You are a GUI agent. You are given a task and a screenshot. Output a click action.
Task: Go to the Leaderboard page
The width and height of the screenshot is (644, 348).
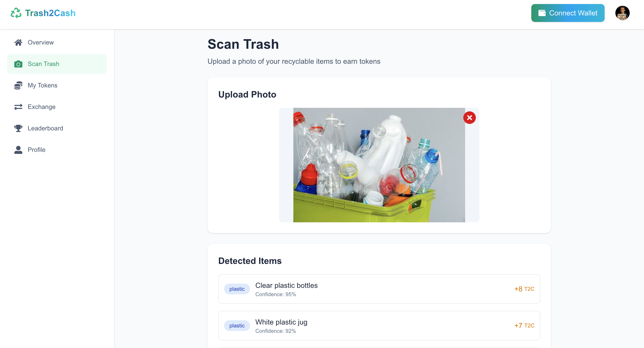[45, 129]
